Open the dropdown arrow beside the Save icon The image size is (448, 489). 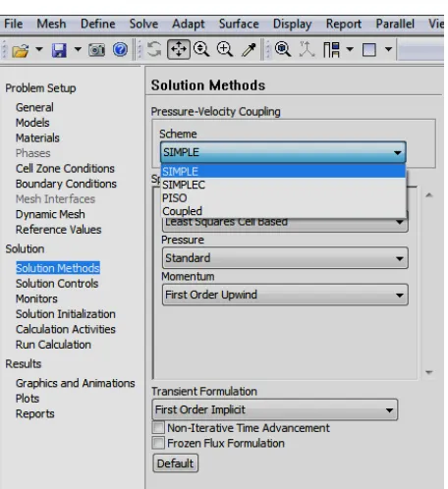pos(78,49)
